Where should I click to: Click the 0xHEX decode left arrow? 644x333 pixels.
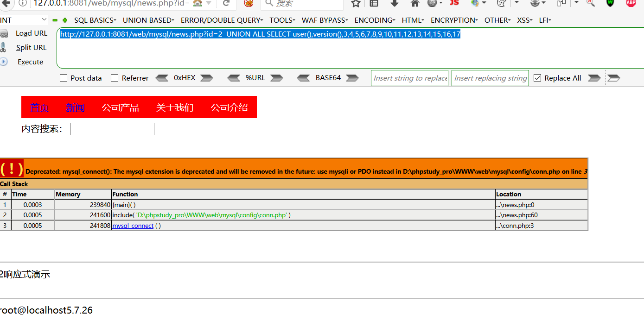pos(162,78)
